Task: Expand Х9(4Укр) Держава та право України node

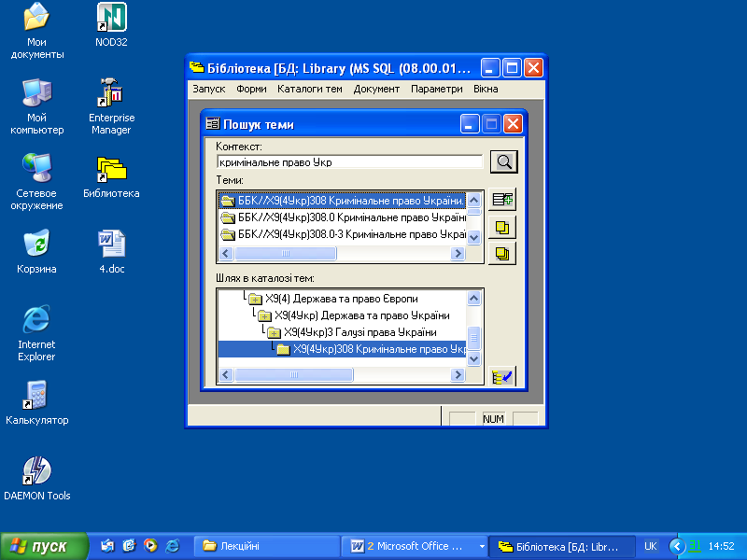Action: (264, 315)
